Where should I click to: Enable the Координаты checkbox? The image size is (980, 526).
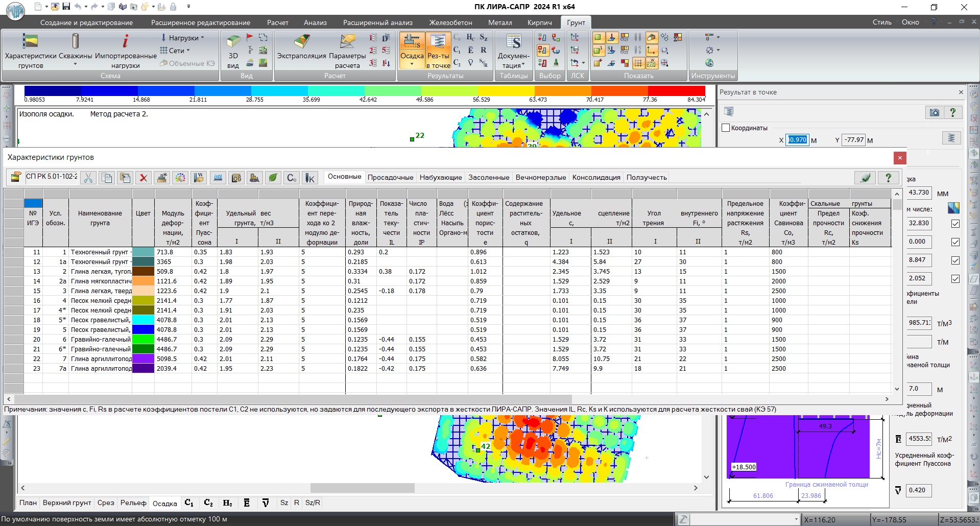pos(725,128)
